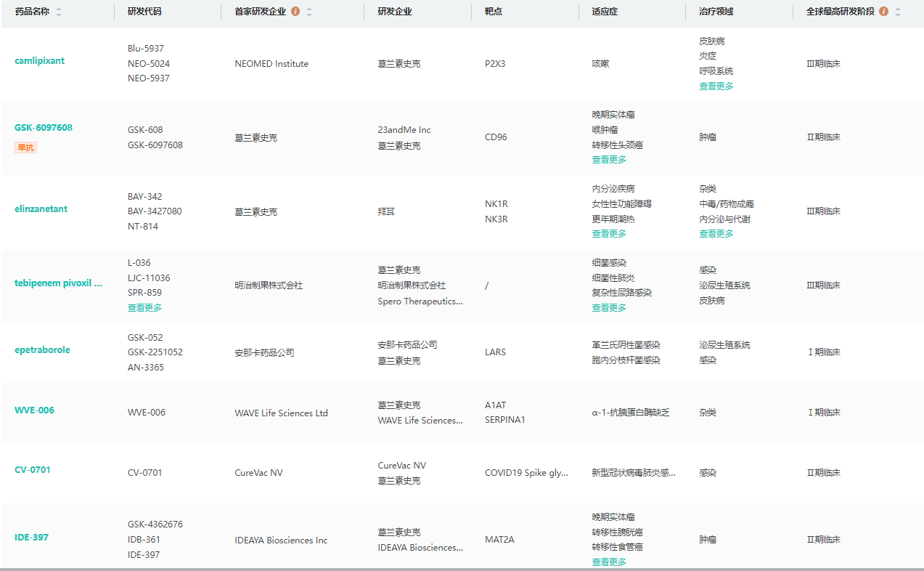
Task: Select 泌尿生殖系统 in epetraborole row
Action: [724, 344]
